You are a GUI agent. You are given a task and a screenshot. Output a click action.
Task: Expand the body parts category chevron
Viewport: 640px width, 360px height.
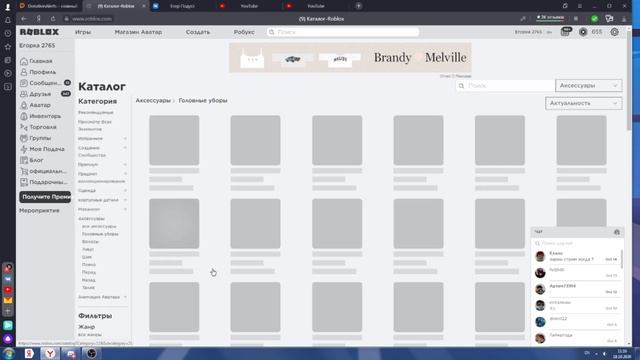click(125, 200)
